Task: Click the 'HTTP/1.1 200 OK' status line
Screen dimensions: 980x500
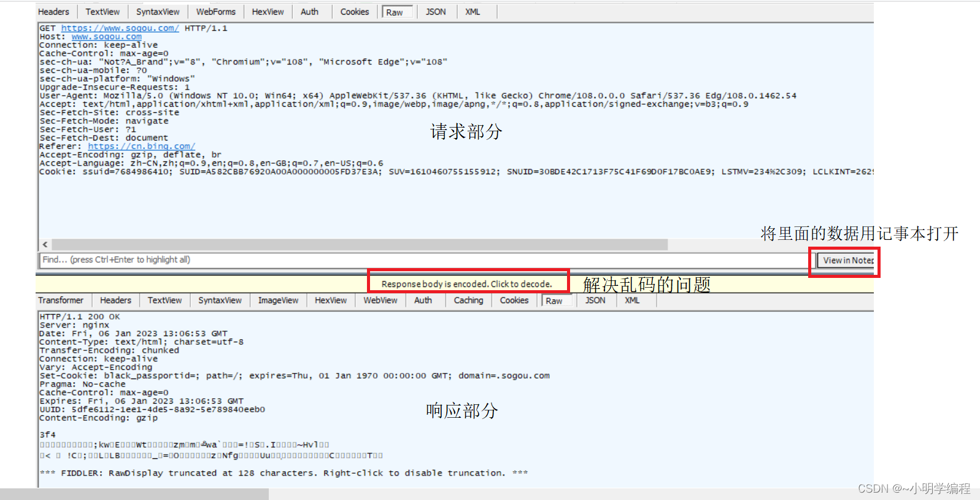Action: (80, 317)
